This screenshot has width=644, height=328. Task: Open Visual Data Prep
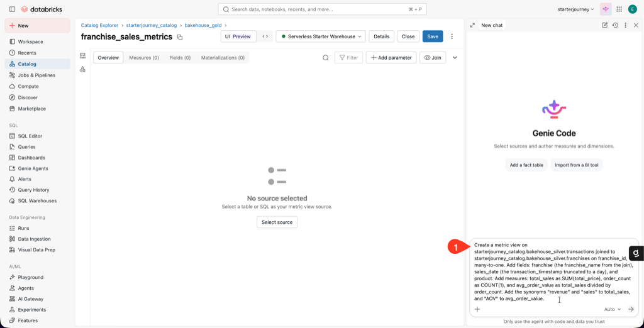click(37, 249)
